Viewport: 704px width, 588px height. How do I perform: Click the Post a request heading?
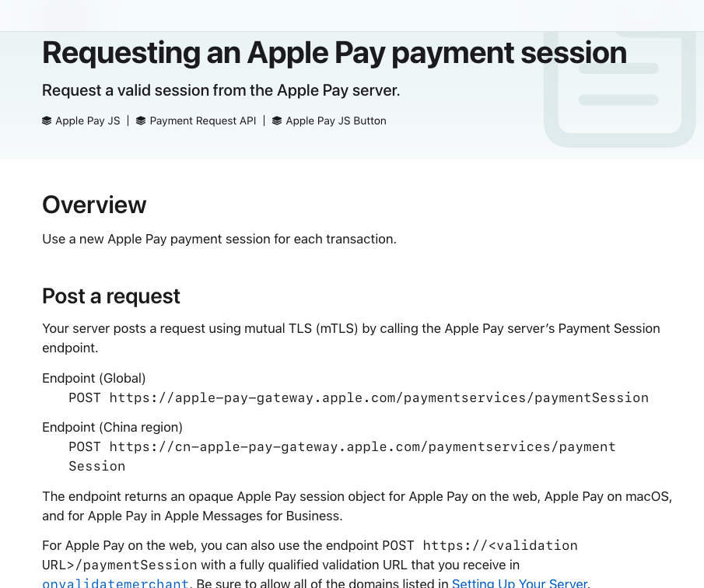111,296
